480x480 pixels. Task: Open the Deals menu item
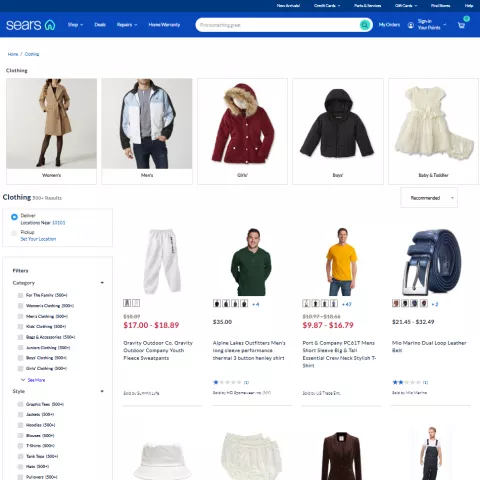click(100, 25)
